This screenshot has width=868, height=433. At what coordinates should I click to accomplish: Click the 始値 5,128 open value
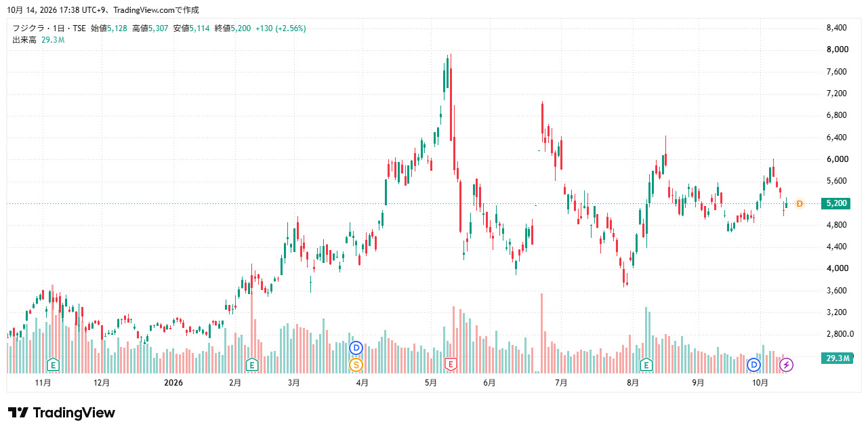tap(109, 28)
